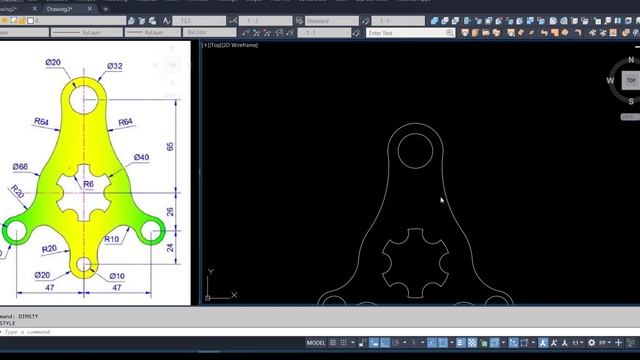The width and height of the screenshot is (640, 360).
Task: Expand the Standard table style dropdown
Action: (332, 20)
